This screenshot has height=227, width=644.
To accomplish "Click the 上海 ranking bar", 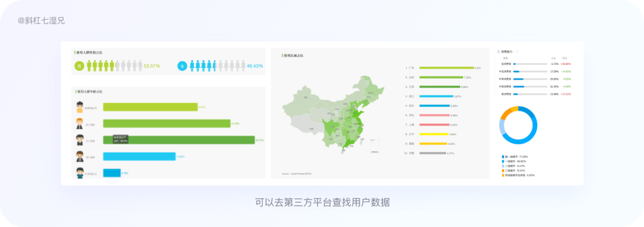I will click(x=435, y=125).
